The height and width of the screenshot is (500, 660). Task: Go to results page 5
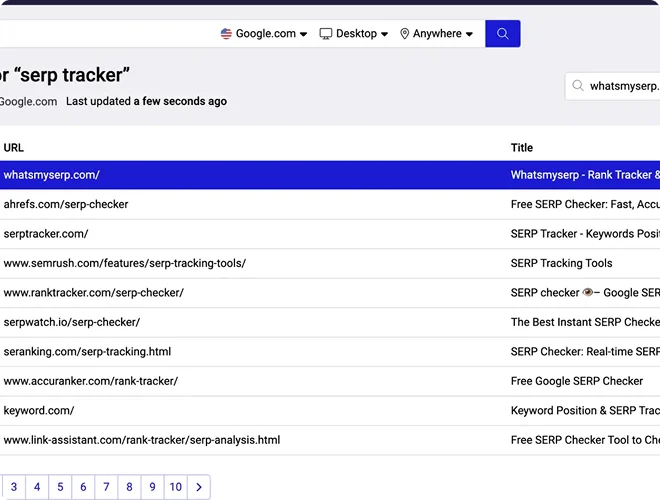(x=60, y=487)
